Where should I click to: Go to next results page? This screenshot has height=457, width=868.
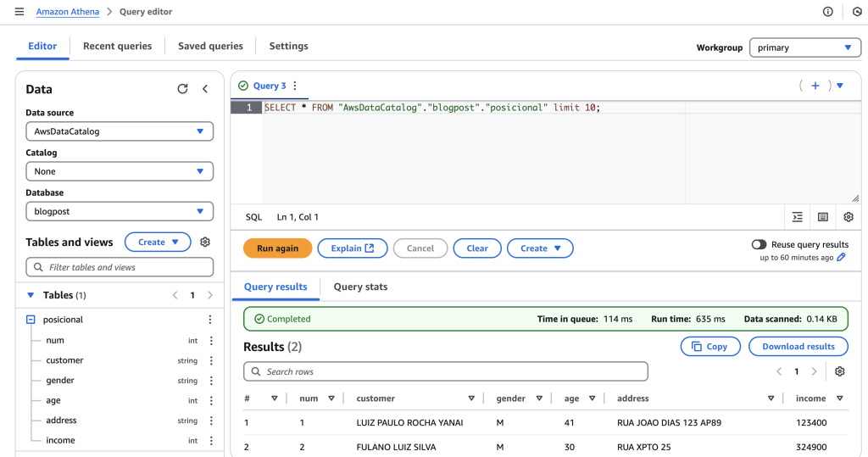coord(814,371)
